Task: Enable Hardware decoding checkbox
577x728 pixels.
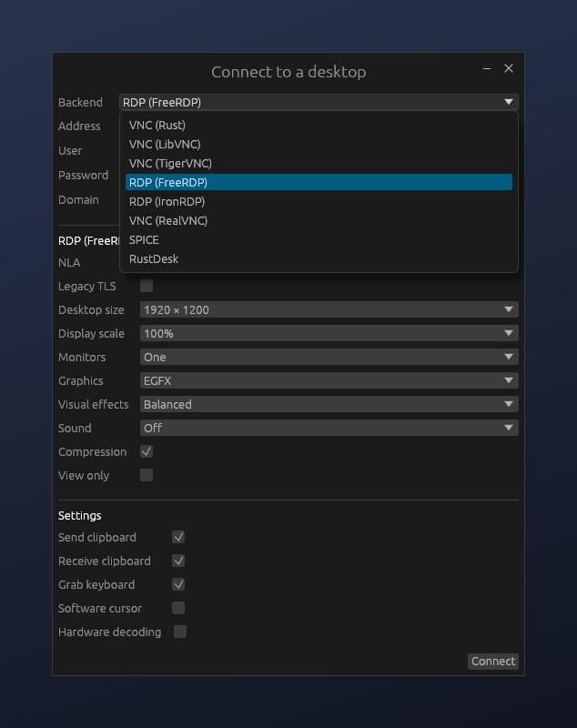Action: pyautogui.click(x=180, y=632)
